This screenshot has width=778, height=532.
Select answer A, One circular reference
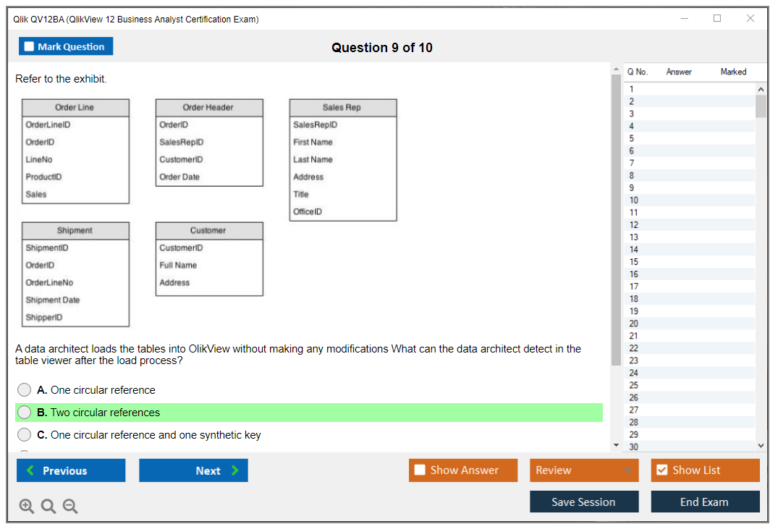(x=25, y=390)
